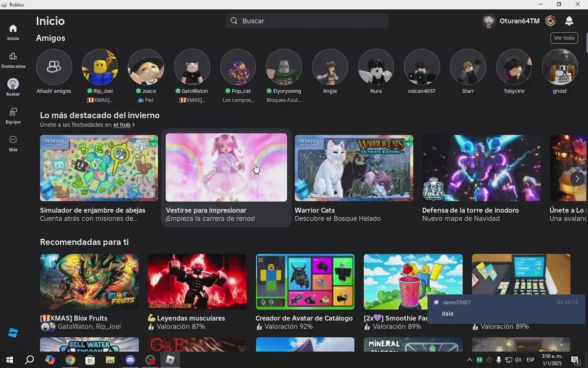Image resolution: width=588 pixels, height=368 pixels.
Task: Open your Oturan64TM profile avatar
Action: coord(488,21)
